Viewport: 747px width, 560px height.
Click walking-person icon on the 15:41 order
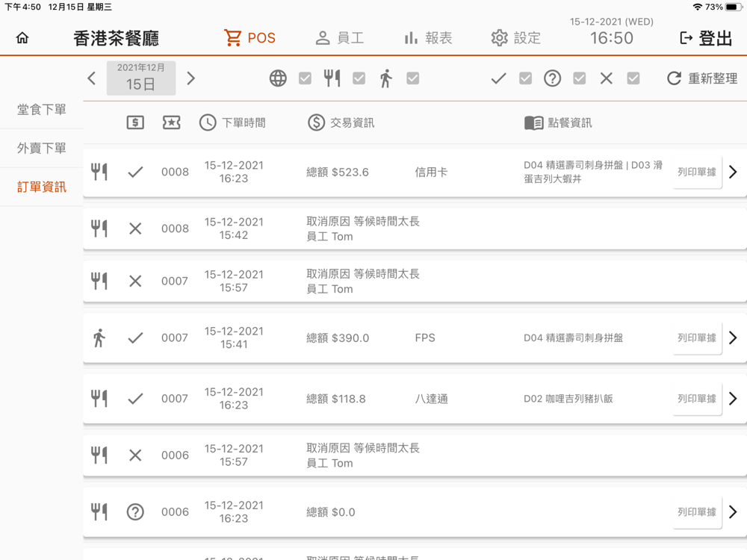99,337
